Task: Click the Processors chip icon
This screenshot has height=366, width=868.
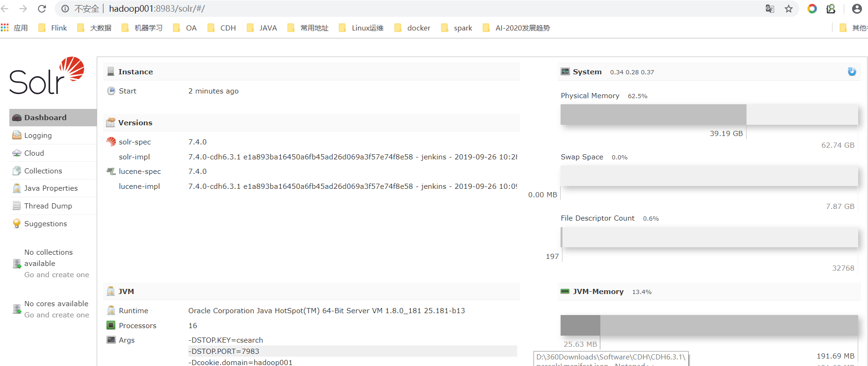Action: 111,325
